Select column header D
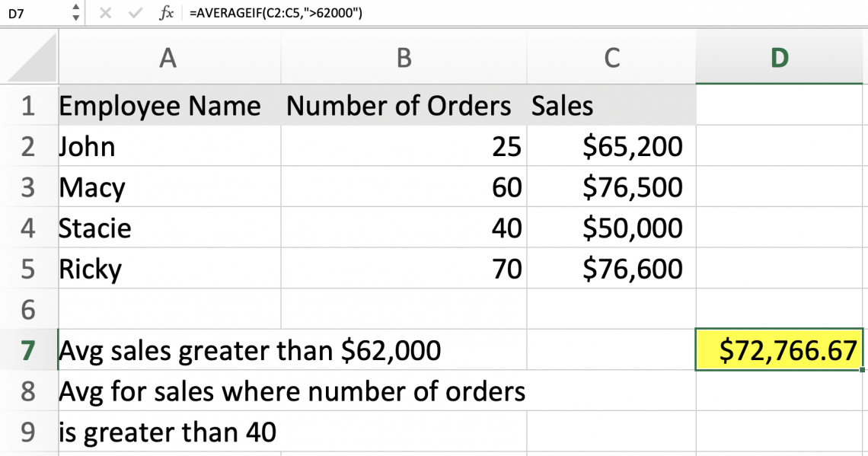The width and height of the screenshot is (868, 456). pos(778,57)
